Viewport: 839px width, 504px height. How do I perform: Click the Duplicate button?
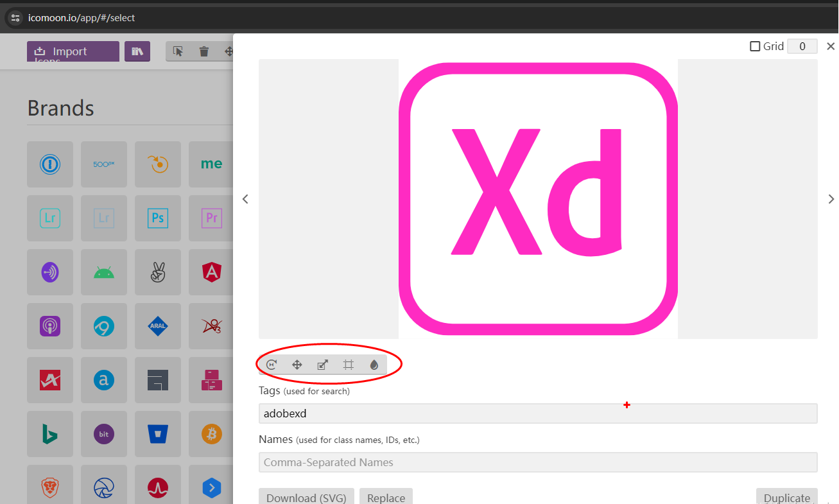pos(787,496)
